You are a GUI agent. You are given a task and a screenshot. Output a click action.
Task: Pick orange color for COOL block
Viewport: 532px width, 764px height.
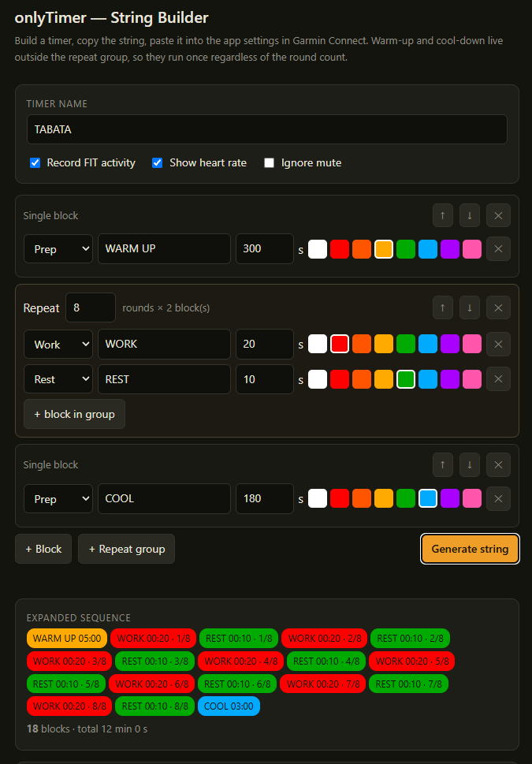point(362,498)
